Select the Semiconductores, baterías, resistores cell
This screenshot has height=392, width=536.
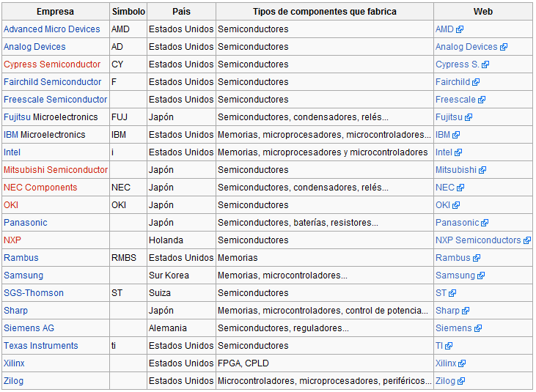tap(325, 223)
